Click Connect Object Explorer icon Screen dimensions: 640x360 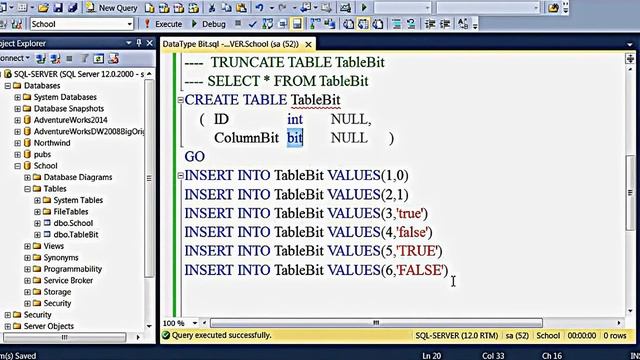point(40,58)
